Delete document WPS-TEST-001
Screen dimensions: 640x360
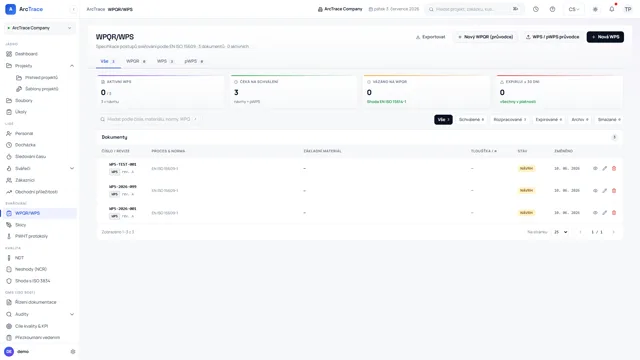pos(614,168)
